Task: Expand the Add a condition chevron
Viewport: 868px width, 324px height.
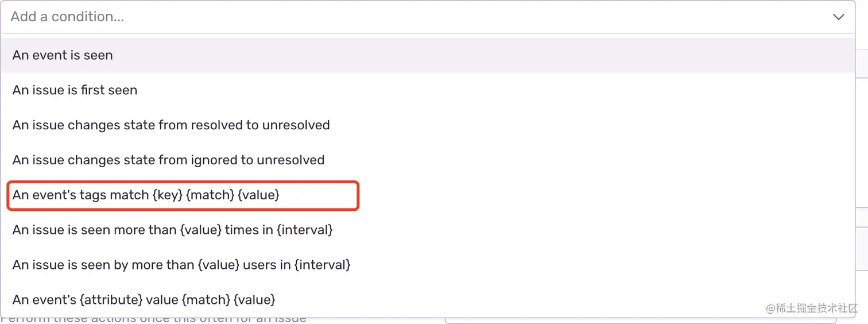Action: (x=838, y=17)
